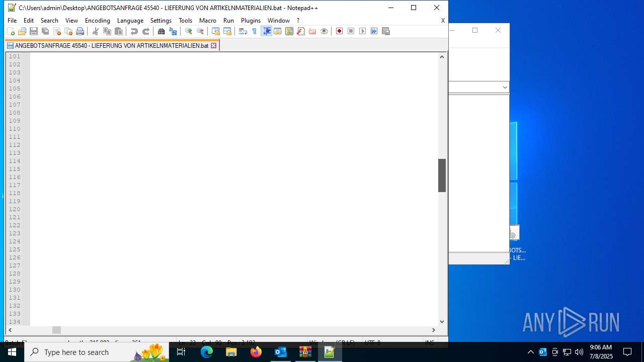Toggle word wrap in the toolbar
Viewport: 644px width, 362px height.
[243, 31]
